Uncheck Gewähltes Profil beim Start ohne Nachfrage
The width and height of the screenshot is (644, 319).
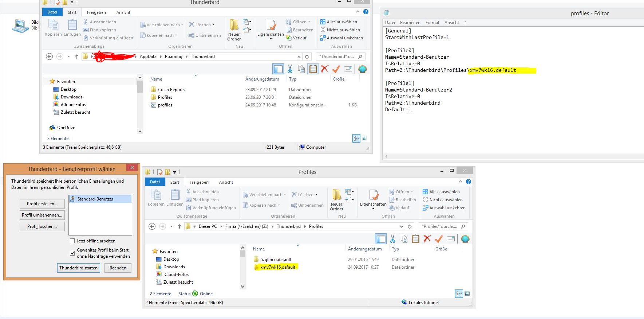(x=72, y=253)
